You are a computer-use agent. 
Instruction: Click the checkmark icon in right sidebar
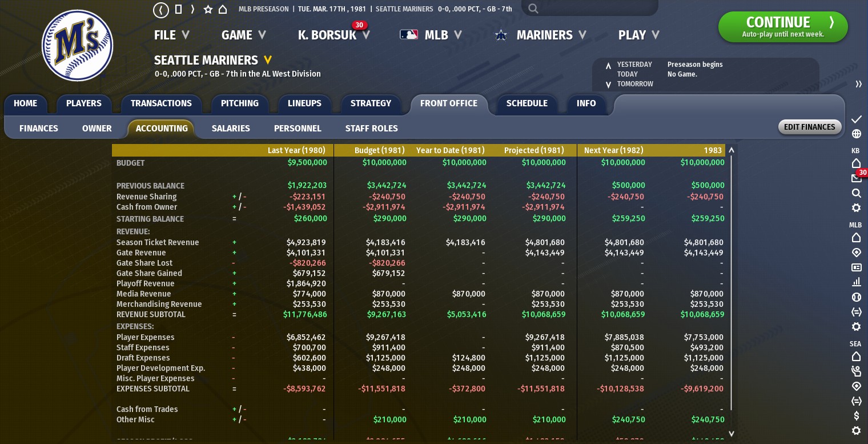(x=856, y=119)
